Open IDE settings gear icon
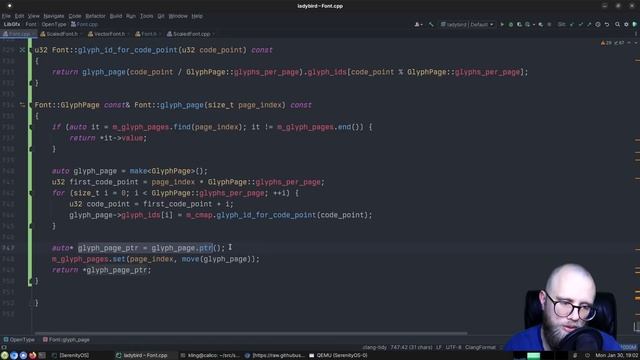Image resolution: width=640 pixels, height=360 pixels. [x=626, y=24]
